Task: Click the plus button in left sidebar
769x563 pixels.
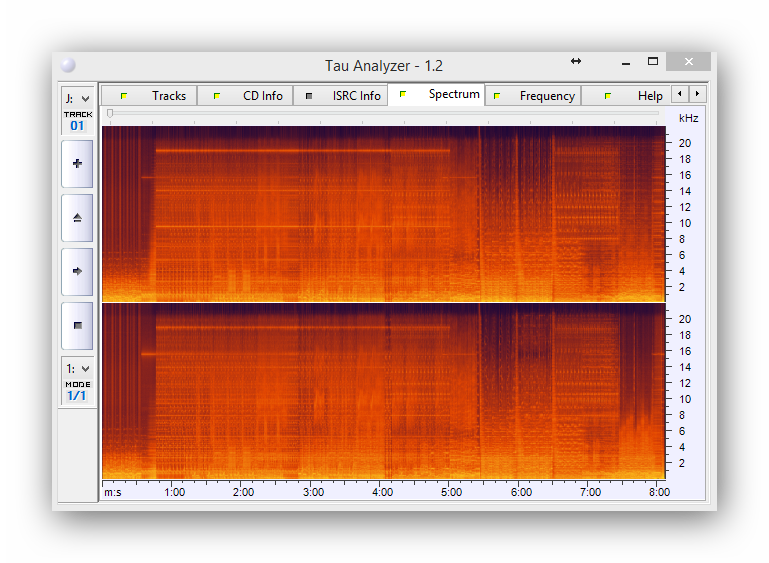Action: (x=77, y=164)
